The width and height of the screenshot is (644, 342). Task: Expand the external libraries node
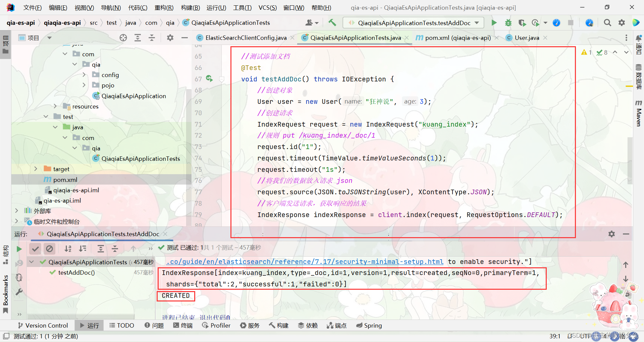(16, 211)
